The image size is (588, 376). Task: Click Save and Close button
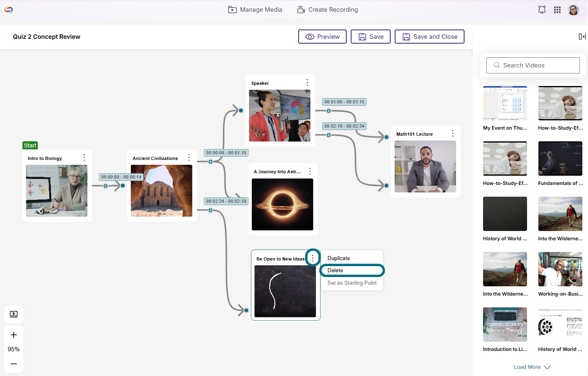pyautogui.click(x=429, y=37)
